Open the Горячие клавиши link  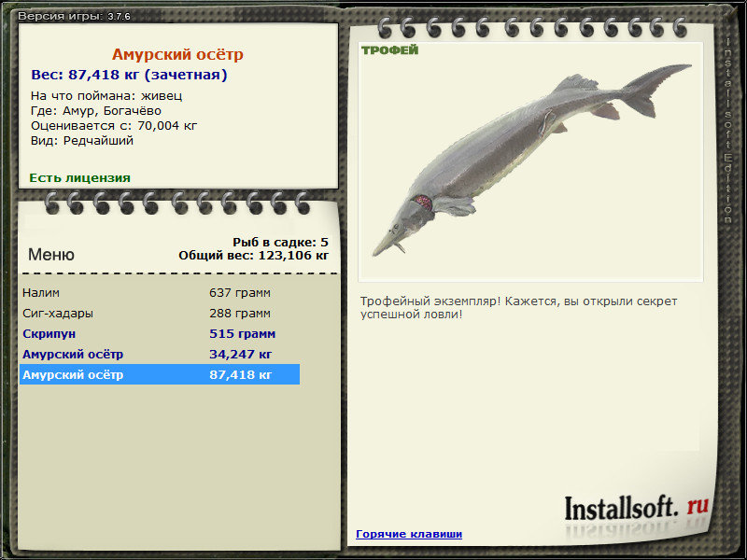tap(409, 534)
